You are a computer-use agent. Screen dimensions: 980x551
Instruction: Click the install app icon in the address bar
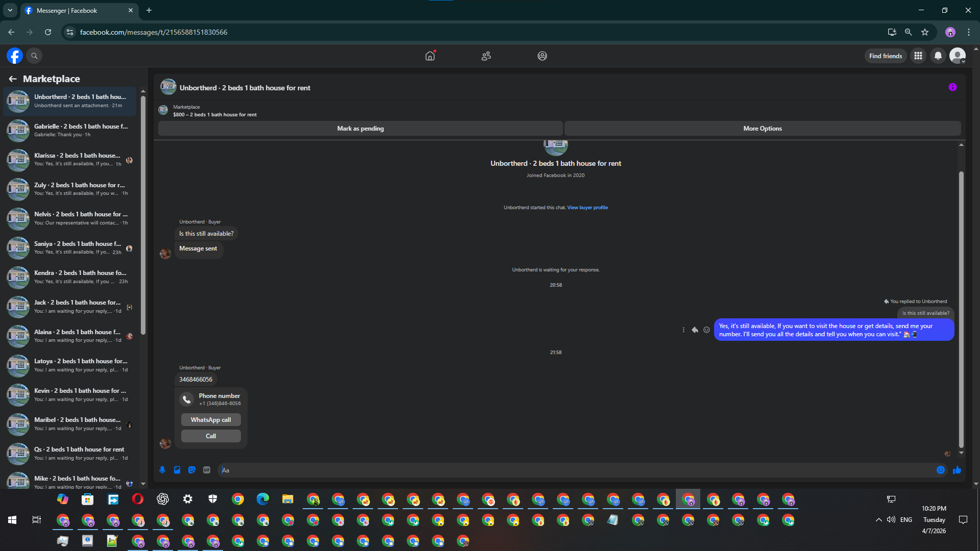(892, 32)
